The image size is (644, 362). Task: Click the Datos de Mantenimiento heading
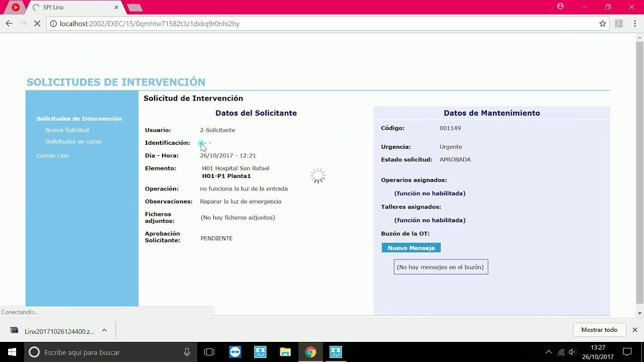pos(492,113)
